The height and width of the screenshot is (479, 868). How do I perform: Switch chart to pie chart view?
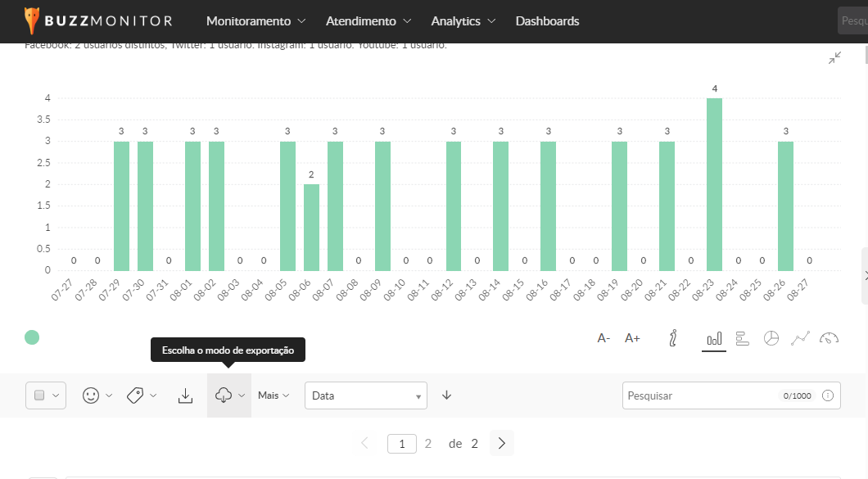point(771,338)
